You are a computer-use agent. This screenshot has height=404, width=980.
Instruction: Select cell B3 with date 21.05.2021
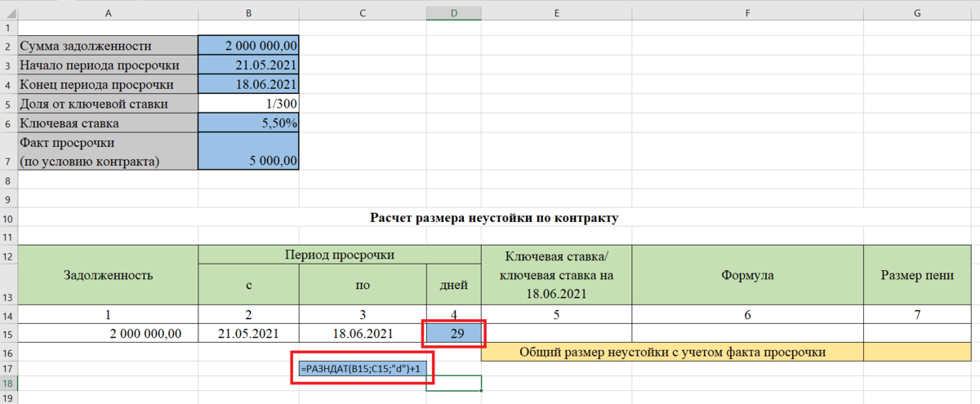(248, 66)
